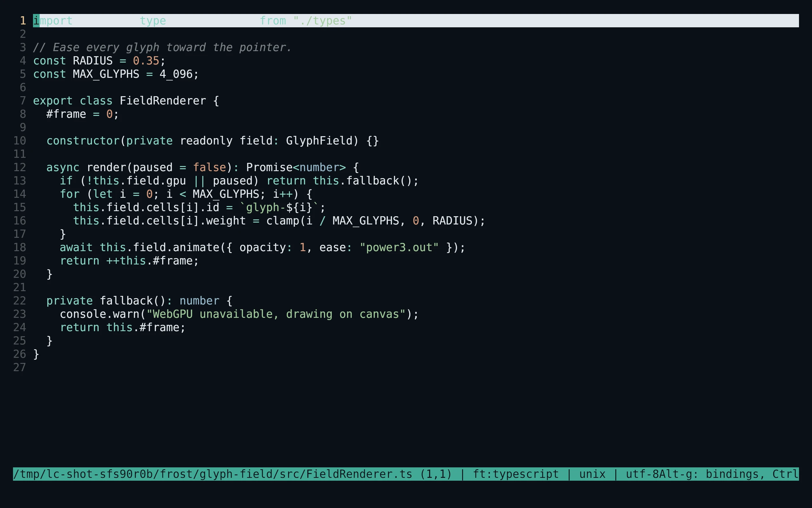Screen dimensions: 812x508
Task: Click the "import" keyword on line 1
Action: tap(53, 21)
